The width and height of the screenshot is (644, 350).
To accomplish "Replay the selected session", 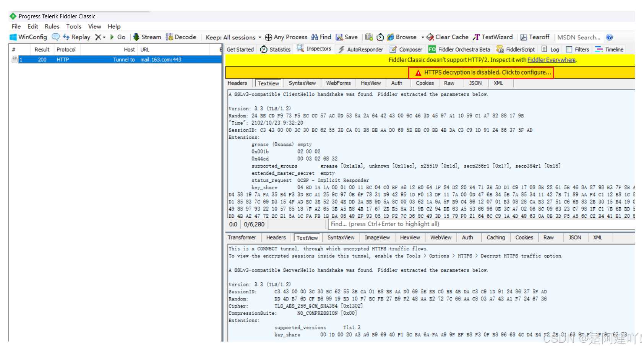I will [x=76, y=37].
